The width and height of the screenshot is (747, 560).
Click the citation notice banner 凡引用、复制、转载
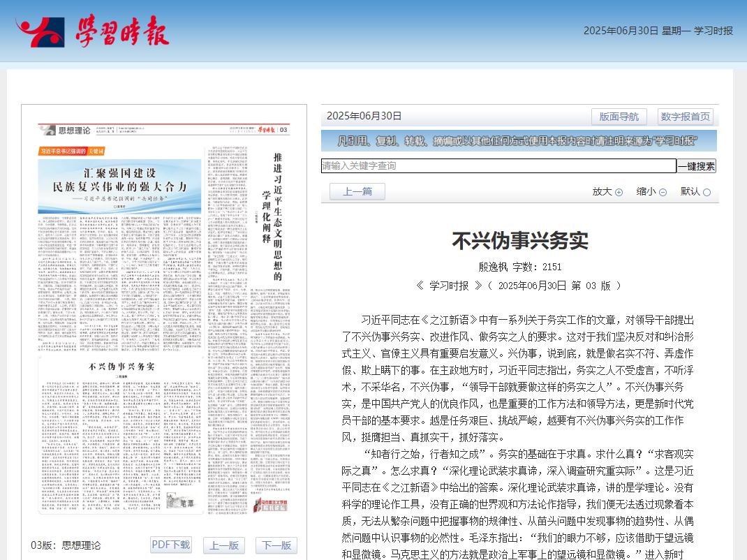click(x=519, y=141)
